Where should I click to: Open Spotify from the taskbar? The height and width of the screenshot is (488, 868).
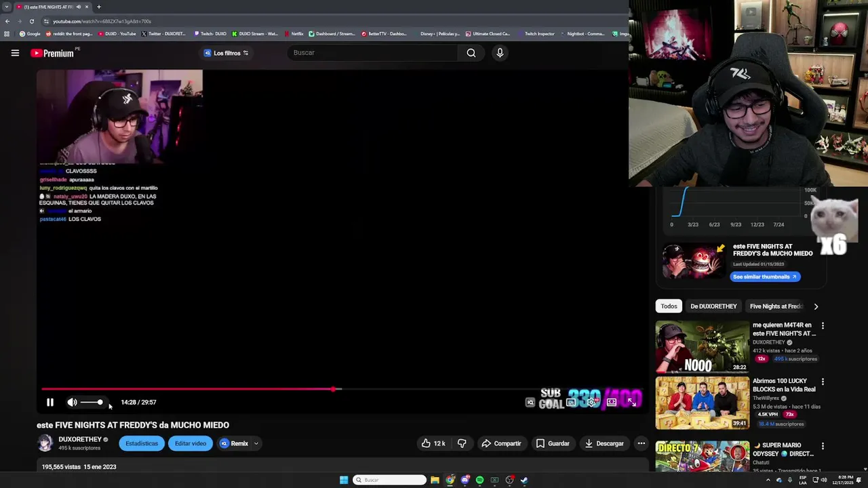pyautogui.click(x=479, y=480)
